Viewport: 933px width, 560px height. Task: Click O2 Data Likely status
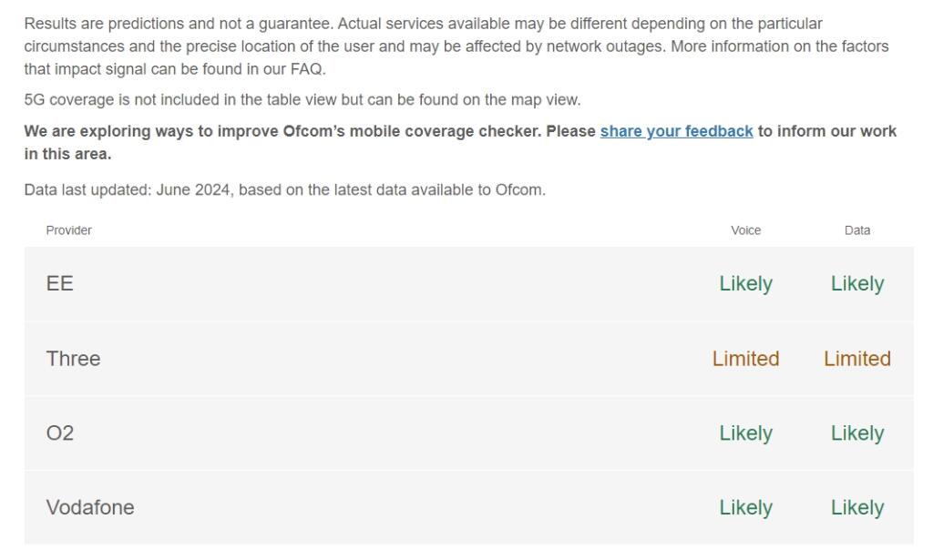point(856,433)
